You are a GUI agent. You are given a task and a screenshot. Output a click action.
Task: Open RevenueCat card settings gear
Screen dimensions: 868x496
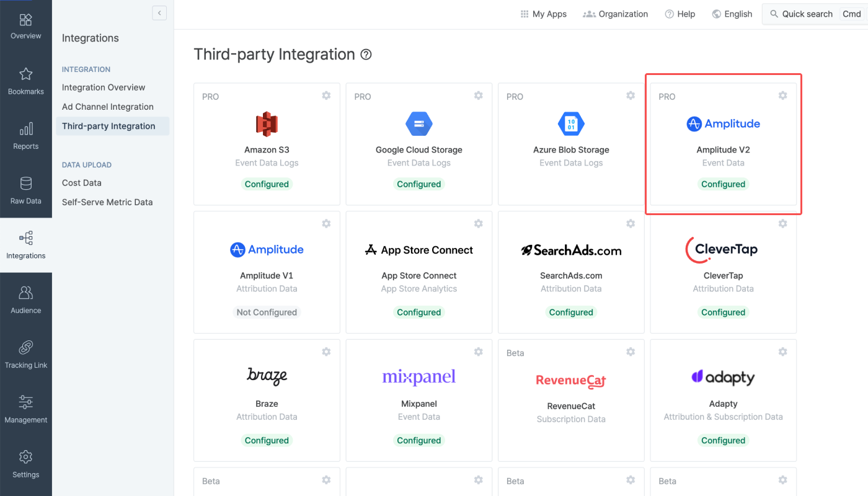631,352
